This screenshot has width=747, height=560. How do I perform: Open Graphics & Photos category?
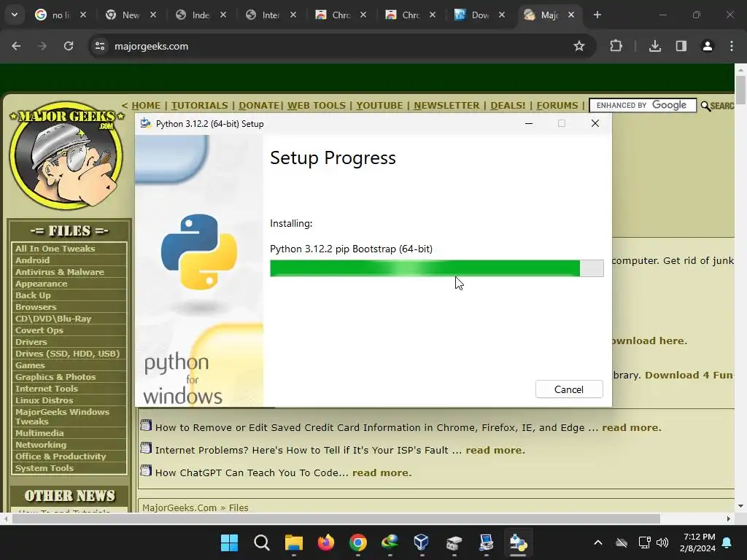click(x=55, y=377)
